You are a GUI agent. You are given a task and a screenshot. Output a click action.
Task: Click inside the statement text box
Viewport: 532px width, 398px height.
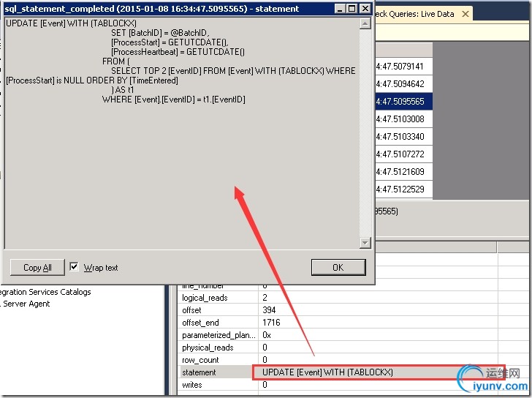pyautogui.click(x=181, y=133)
